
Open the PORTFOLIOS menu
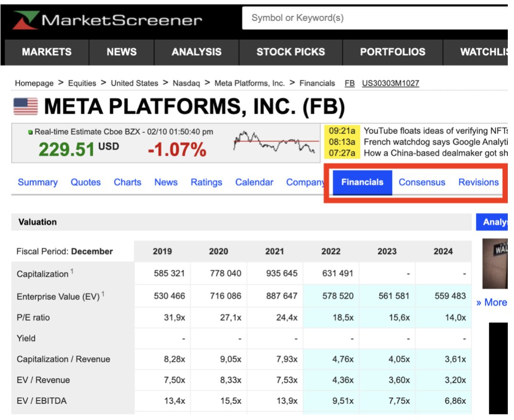coord(393,52)
